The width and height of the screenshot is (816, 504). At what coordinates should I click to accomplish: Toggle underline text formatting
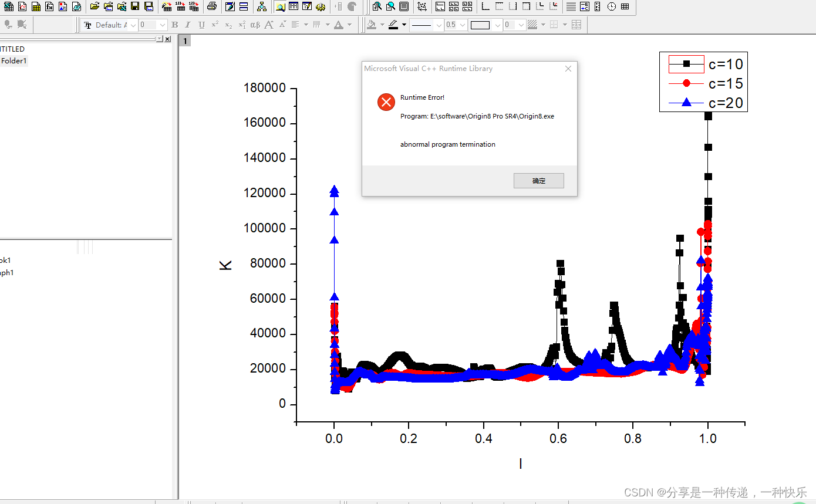[x=202, y=25]
